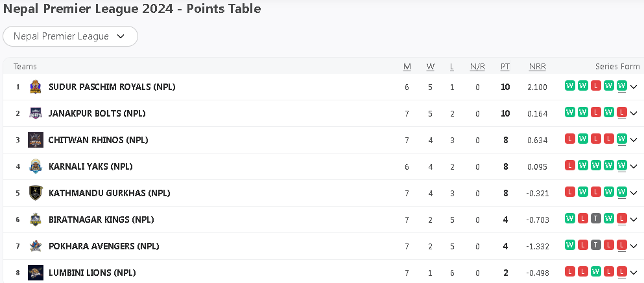Open LUMBINI LIONS (NPL) team link
Screen dimensions: 644x283
[92, 273]
